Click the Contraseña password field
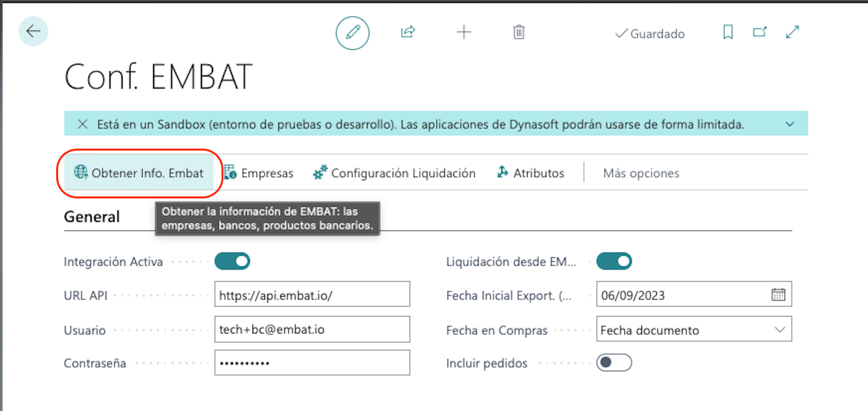 [x=313, y=363]
